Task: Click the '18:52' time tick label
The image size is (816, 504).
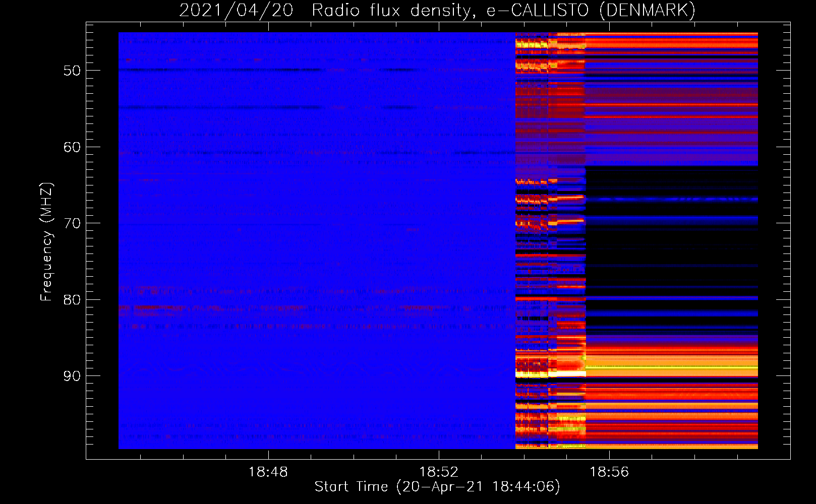Action: tap(439, 472)
